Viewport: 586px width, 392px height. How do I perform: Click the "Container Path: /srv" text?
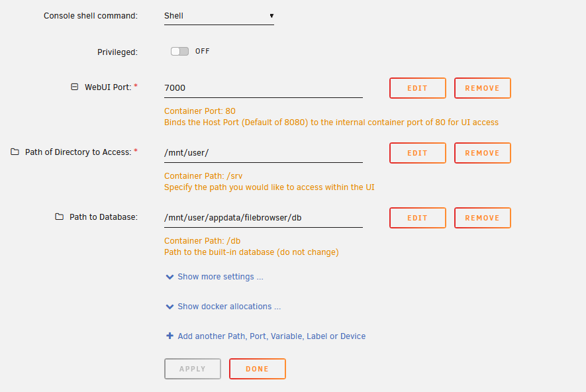(203, 176)
